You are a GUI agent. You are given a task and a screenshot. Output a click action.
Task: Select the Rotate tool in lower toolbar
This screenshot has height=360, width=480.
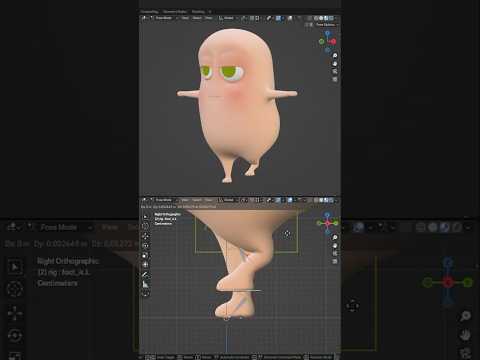click(x=145, y=246)
